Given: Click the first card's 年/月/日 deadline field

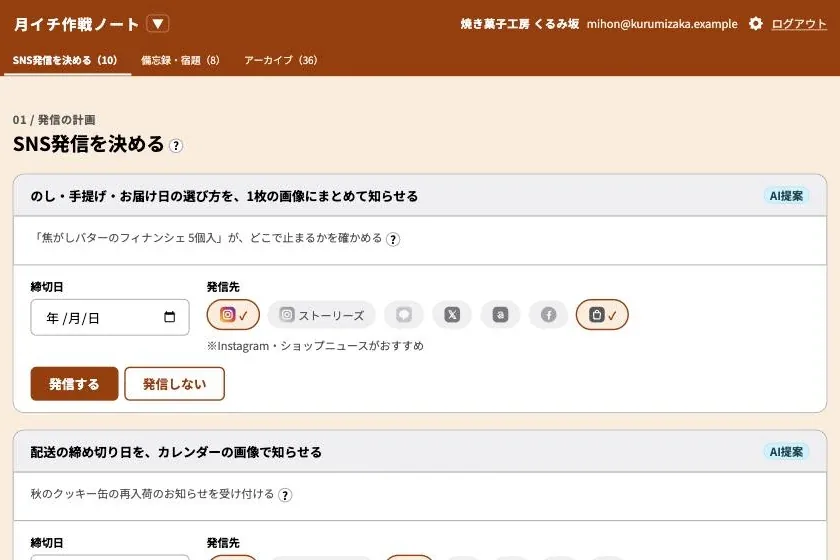Looking at the screenshot, I should click(110, 317).
